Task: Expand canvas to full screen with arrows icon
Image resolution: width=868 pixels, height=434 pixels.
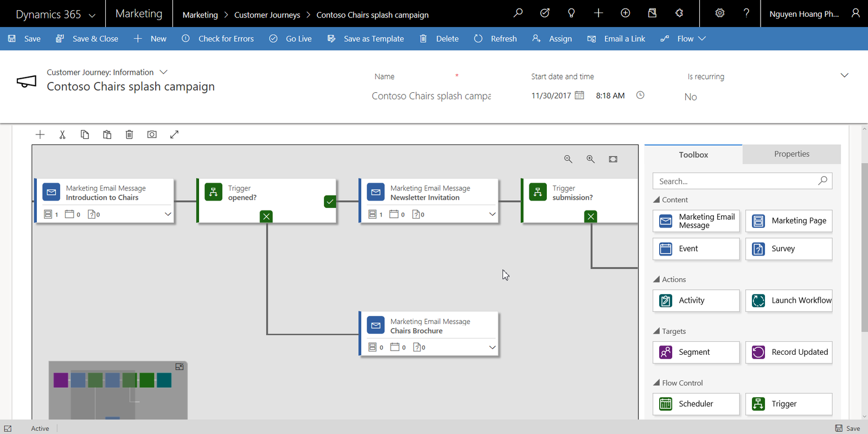Action: (174, 135)
